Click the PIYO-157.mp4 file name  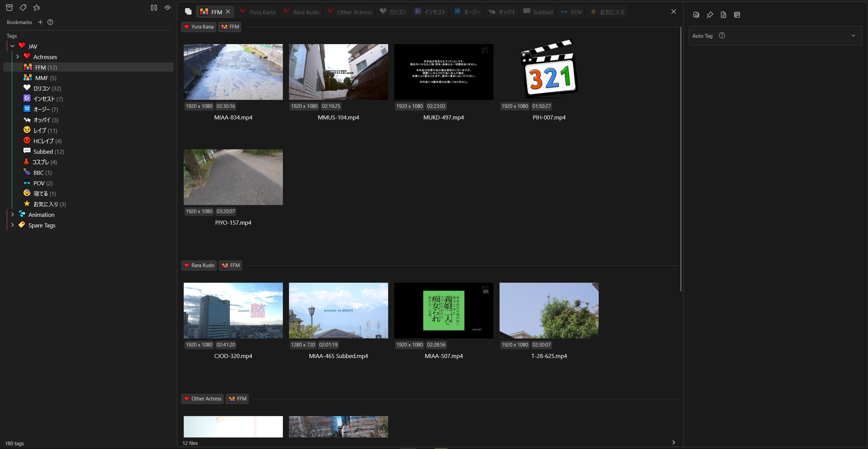233,223
